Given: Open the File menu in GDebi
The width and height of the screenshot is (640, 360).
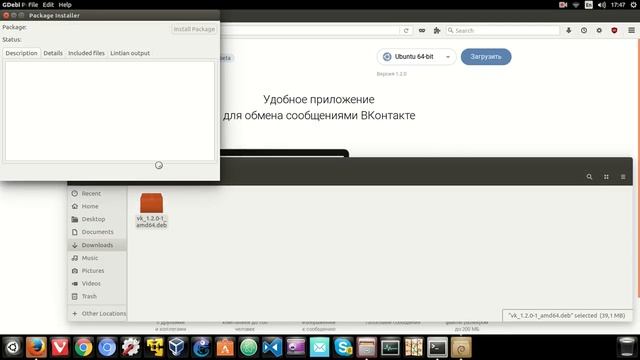Looking at the screenshot, I should click(x=33, y=5).
